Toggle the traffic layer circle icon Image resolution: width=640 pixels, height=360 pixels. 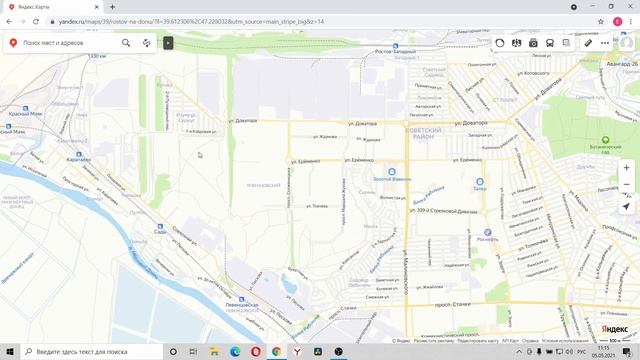click(x=500, y=43)
